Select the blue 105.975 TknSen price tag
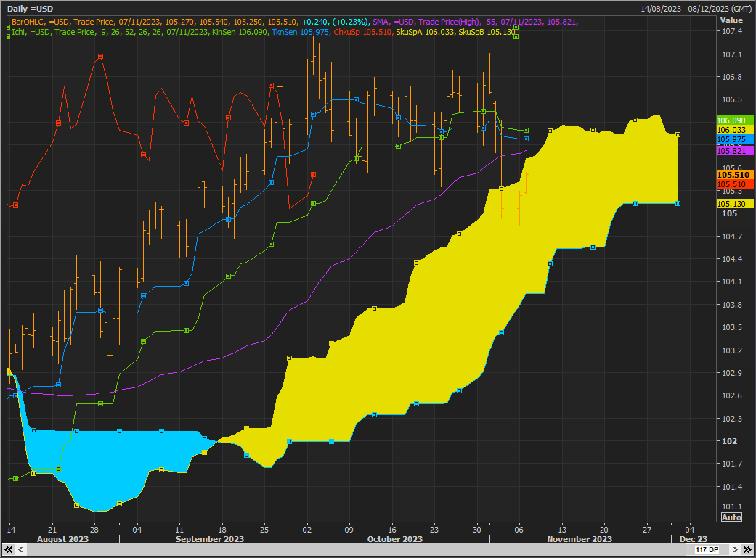This screenshot has height=558, width=756. (x=735, y=140)
